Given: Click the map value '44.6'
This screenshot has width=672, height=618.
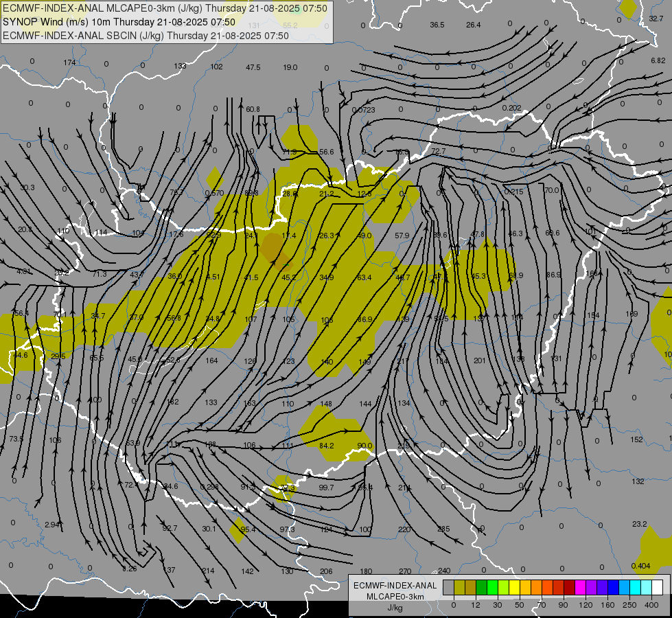Looking at the screenshot, I should (20, 355).
